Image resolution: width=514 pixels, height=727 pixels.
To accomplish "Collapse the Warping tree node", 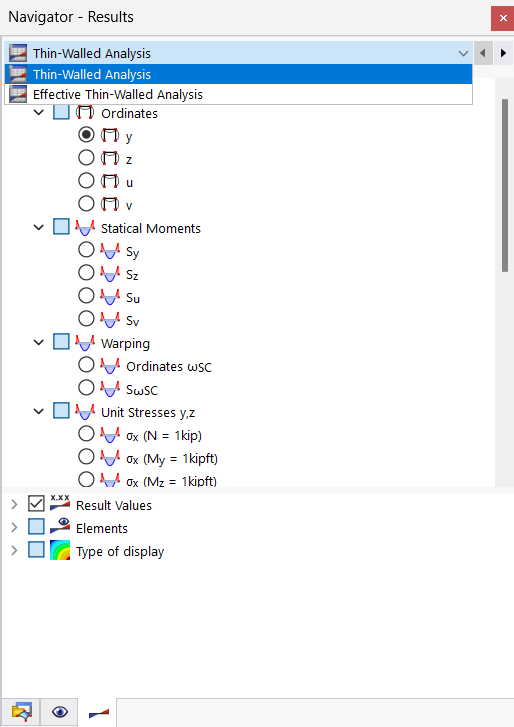I will [x=39, y=343].
